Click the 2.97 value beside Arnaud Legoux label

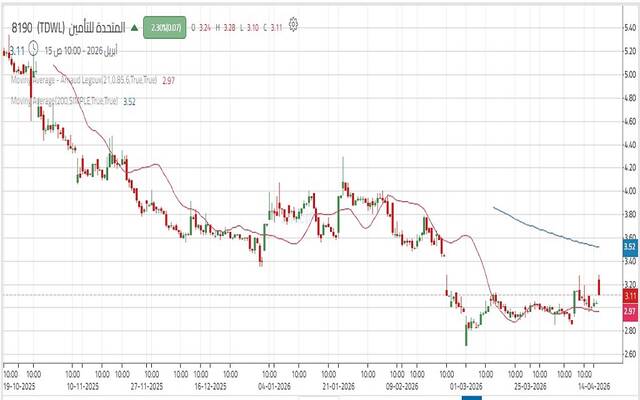click(x=169, y=79)
